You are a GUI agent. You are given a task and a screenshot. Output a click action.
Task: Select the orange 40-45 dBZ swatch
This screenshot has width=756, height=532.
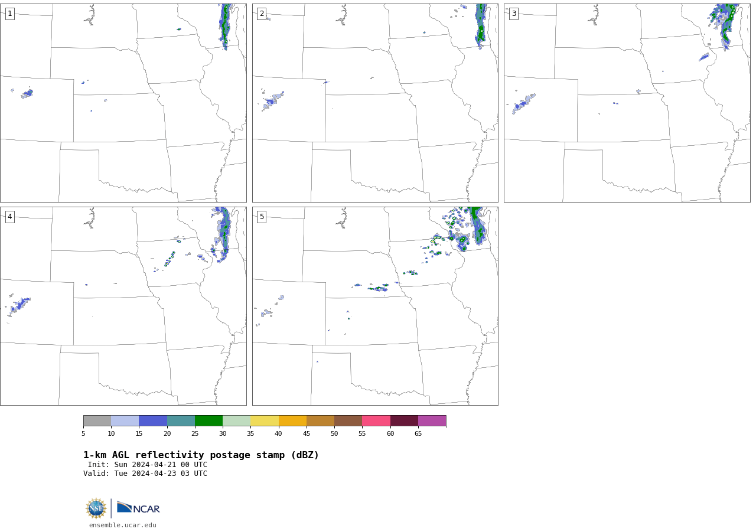tap(292, 421)
